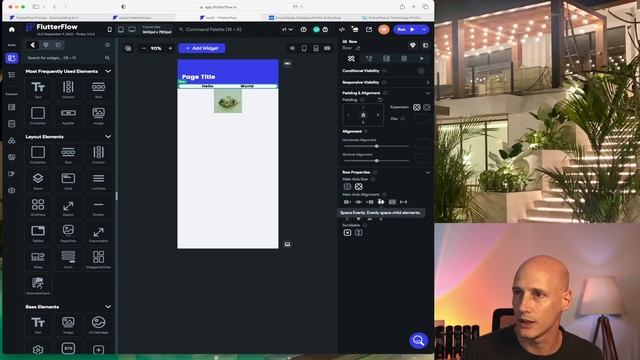This screenshot has width=640, height=360.
Task: Toggle the canvas visibility eye icon
Action: coord(292,48)
